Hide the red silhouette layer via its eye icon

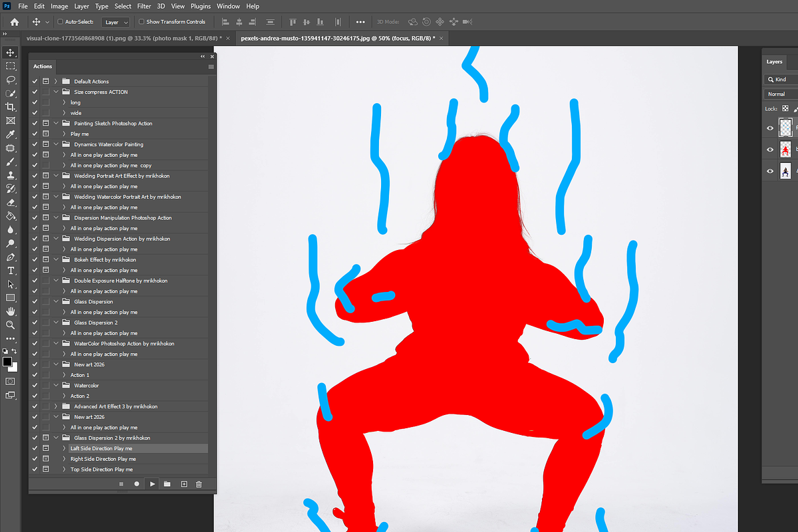[770, 150]
